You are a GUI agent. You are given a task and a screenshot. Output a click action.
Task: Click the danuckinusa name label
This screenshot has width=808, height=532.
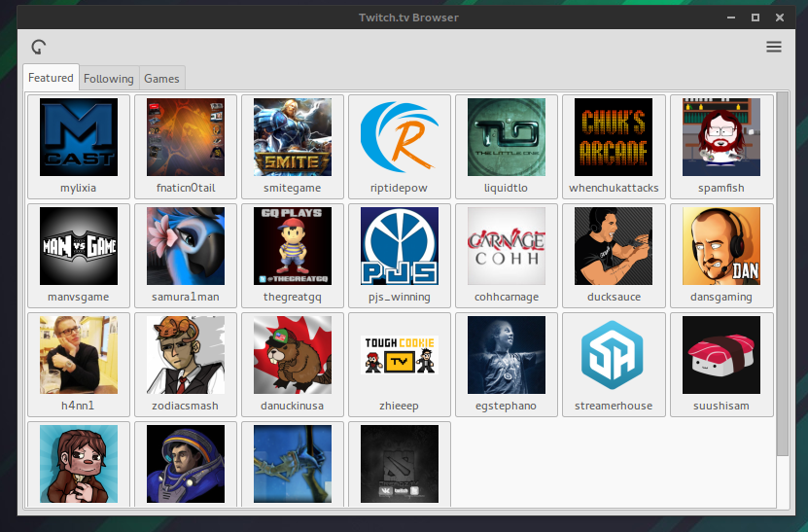[x=292, y=406]
